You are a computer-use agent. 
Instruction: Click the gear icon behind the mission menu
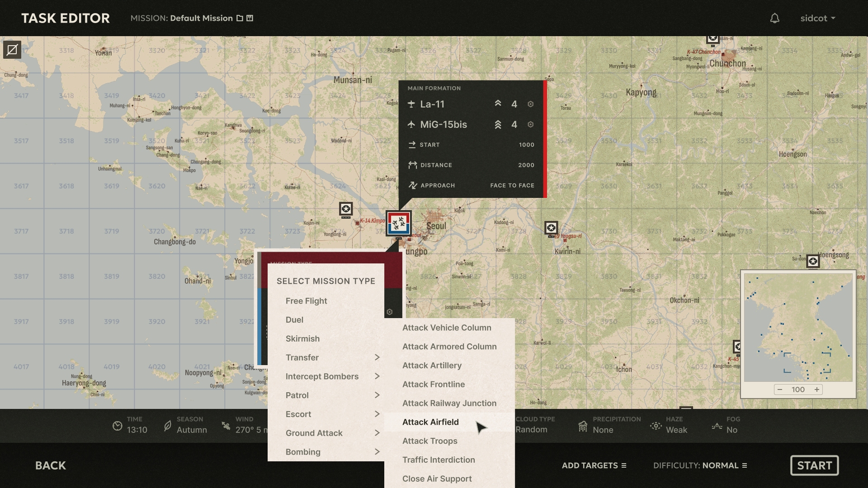(x=390, y=312)
